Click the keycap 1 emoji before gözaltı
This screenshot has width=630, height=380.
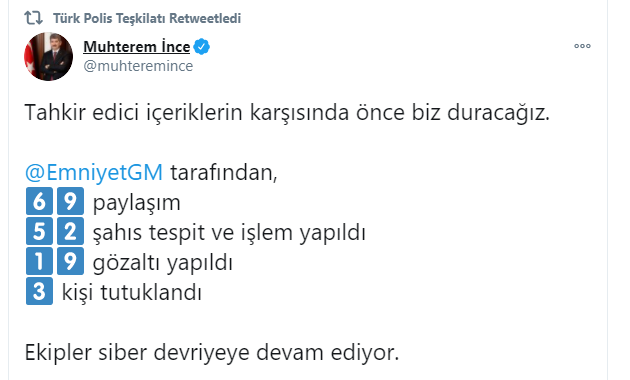point(39,261)
